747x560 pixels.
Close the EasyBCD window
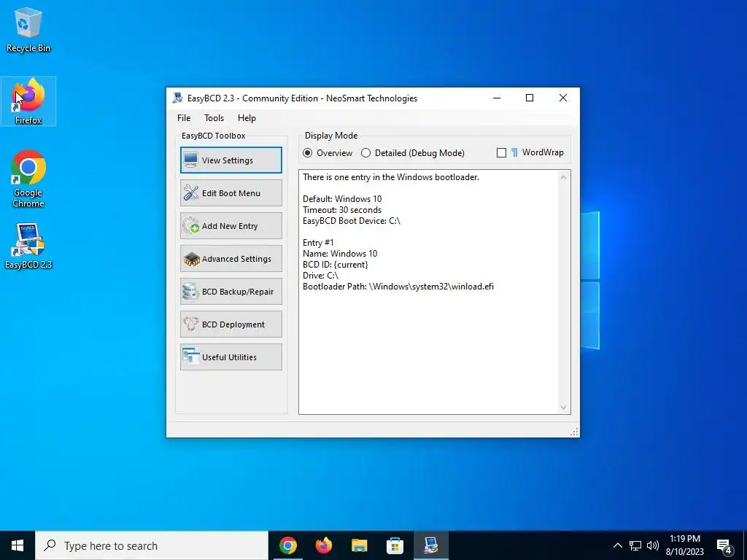click(x=562, y=98)
